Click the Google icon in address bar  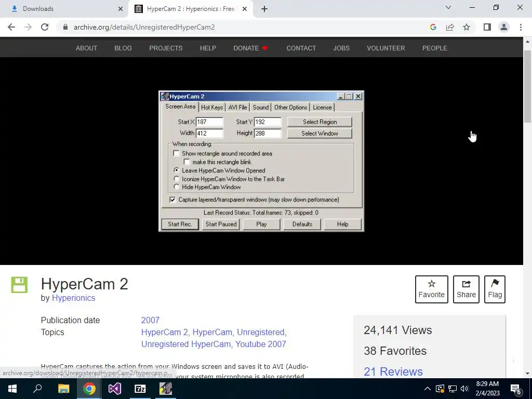[433, 27]
